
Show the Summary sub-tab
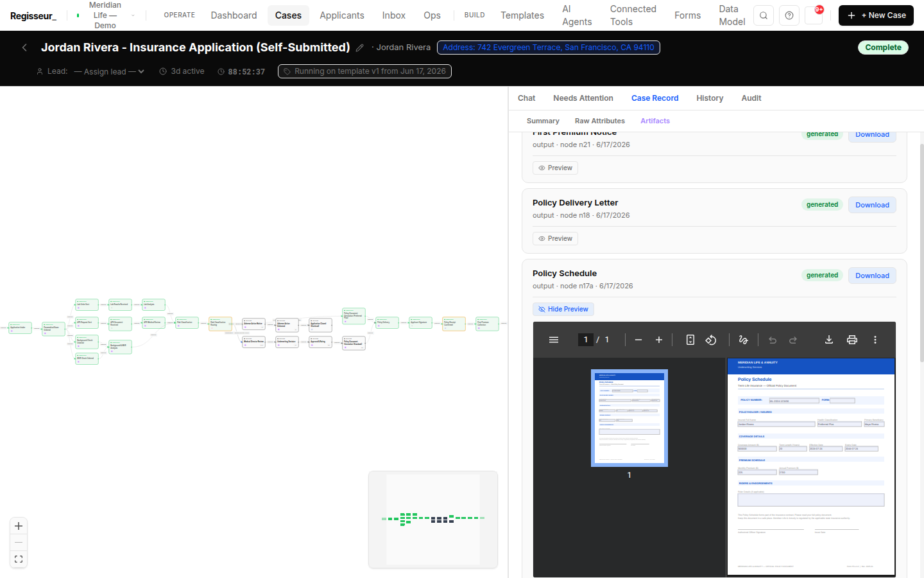(x=543, y=121)
